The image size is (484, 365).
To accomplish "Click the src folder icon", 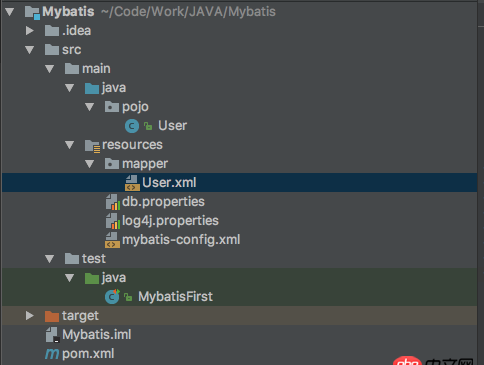I will tap(52, 50).
